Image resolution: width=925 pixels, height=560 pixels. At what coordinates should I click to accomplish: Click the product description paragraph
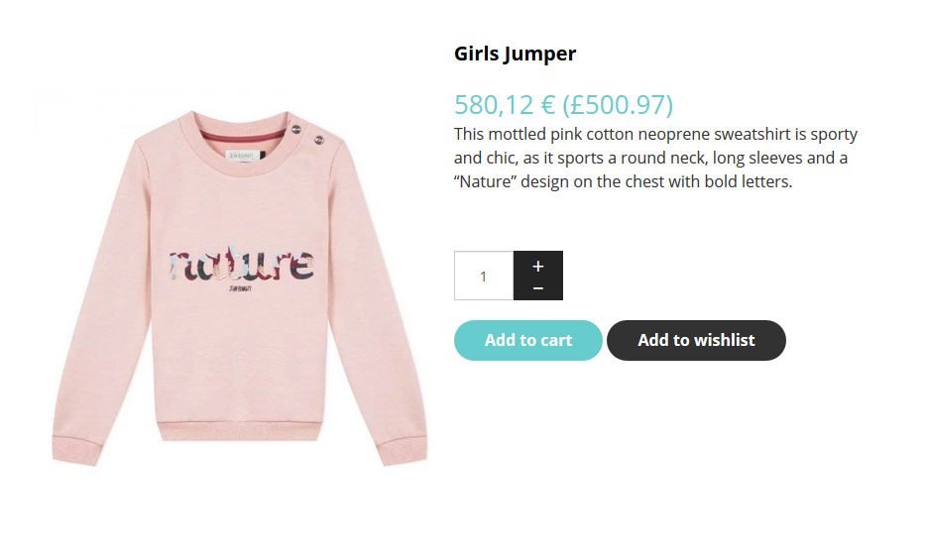click(x=655, y=158)
